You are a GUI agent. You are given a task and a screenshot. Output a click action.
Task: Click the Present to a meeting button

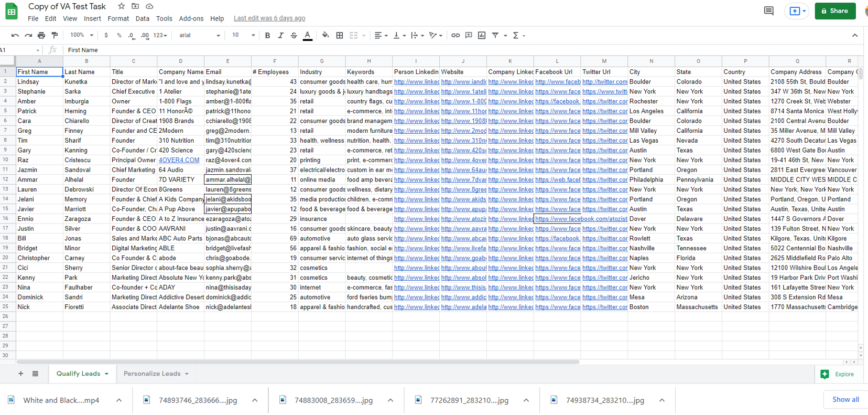pos(797,11)
